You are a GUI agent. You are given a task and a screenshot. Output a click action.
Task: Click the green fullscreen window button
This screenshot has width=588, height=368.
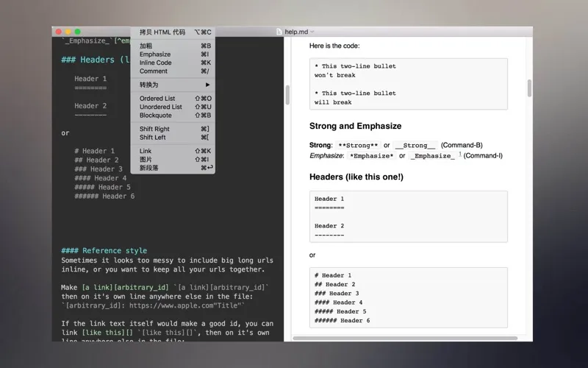click(78, 32)
